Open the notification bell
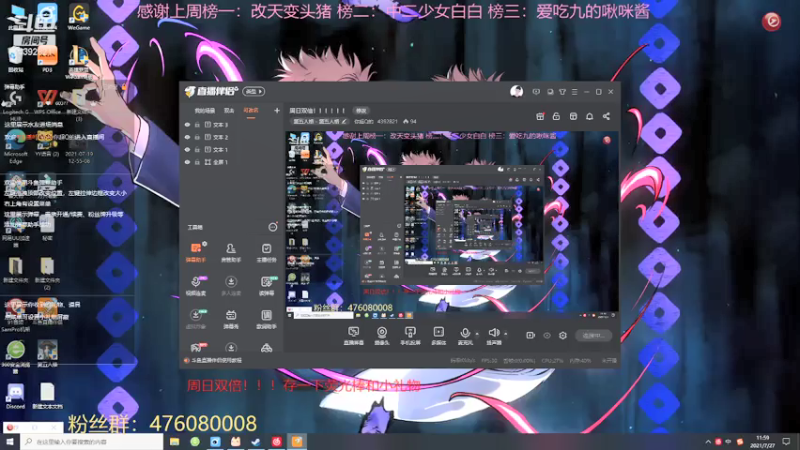This screenshot has height=450, width=800. coord(589,116)
